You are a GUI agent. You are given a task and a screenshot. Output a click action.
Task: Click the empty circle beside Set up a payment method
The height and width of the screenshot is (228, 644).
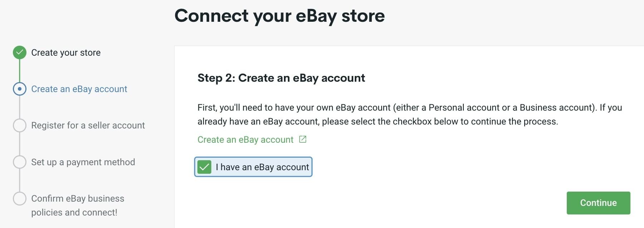coord(20,162)
